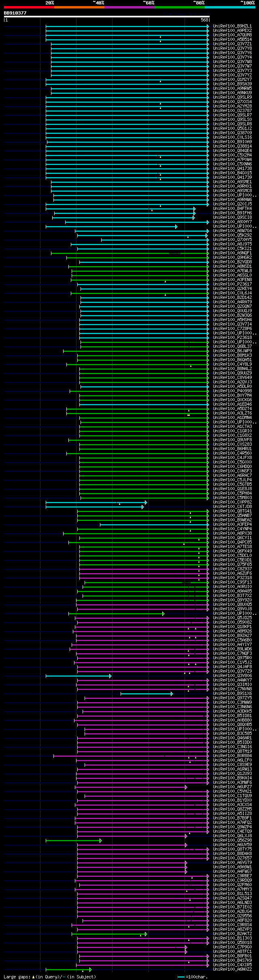Image resolution: width=259 pixels, height=980 pixels.
Task: Select hit label UniRef100_Q1M2Y7
Action: (232, 79)
